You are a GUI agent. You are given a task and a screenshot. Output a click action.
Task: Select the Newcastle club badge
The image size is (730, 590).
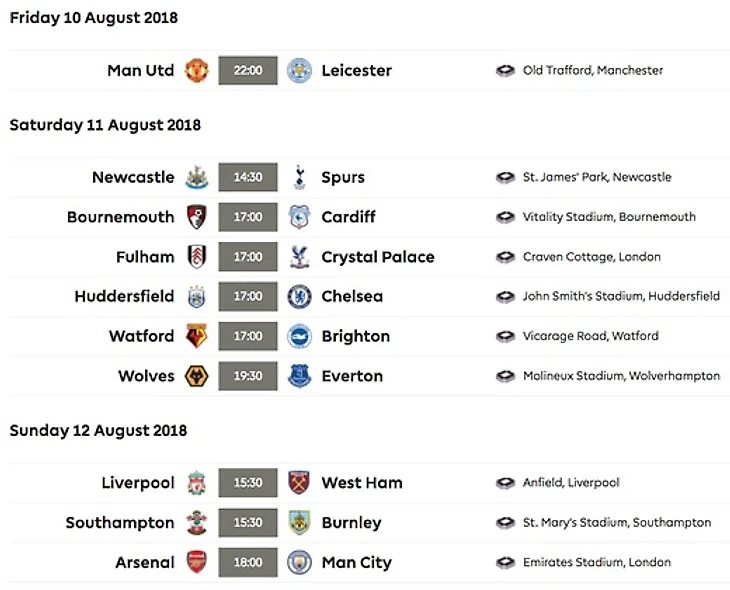[x=197, y=178]
